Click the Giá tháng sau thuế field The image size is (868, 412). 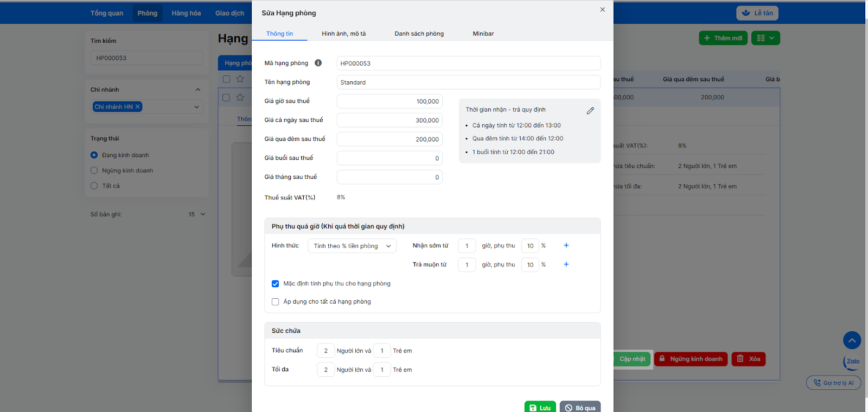tap(390, 177)
